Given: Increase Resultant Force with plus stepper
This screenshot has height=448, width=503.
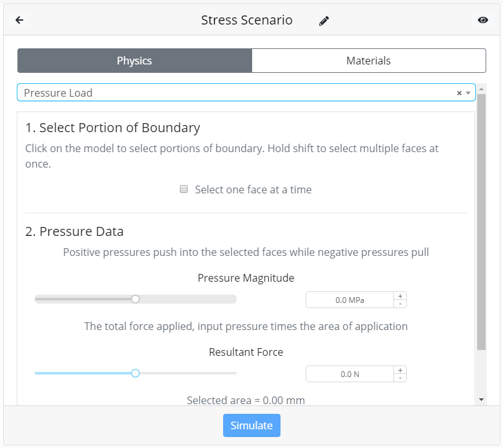Looking at the screenshot, I should tap(400, 370).
